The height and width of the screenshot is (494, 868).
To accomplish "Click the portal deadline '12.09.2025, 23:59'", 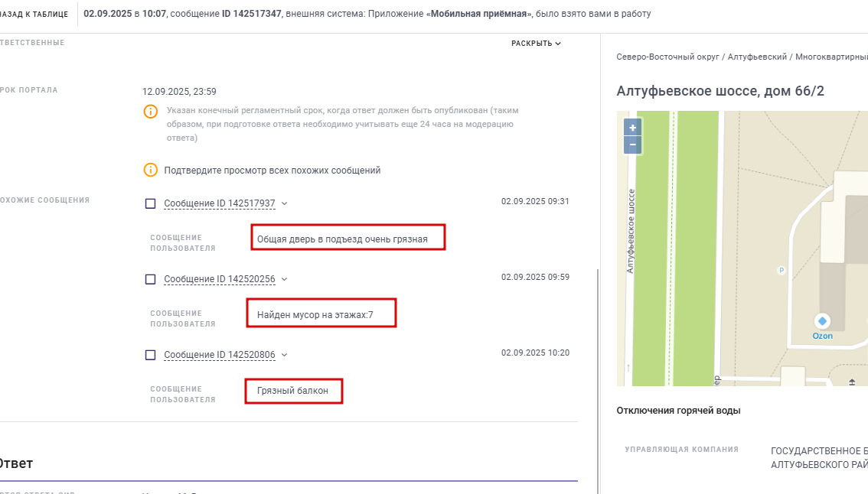I will [179, 92].
